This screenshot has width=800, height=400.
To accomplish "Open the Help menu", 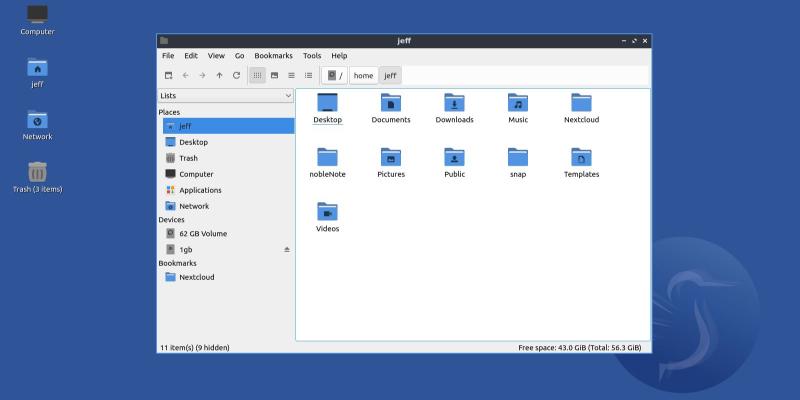I will (x=339, y=56).
